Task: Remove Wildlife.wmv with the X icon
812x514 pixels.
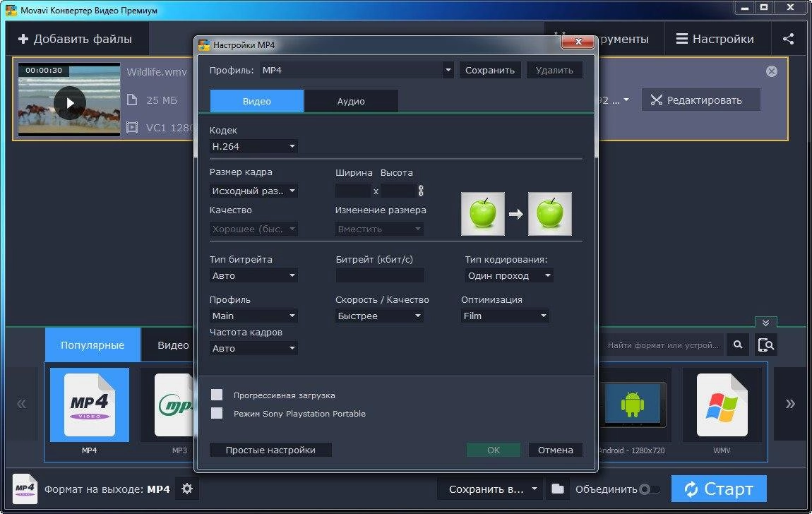Action: point(772,71)
